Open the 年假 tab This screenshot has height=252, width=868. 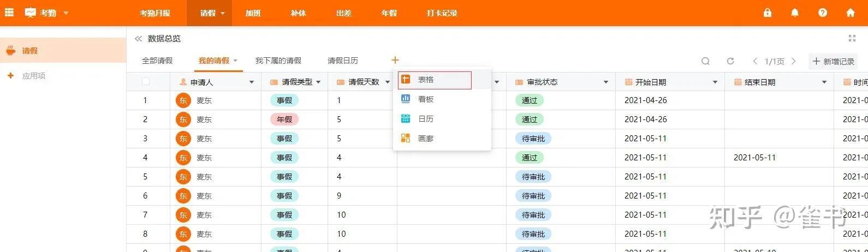(x=389, y=13)
